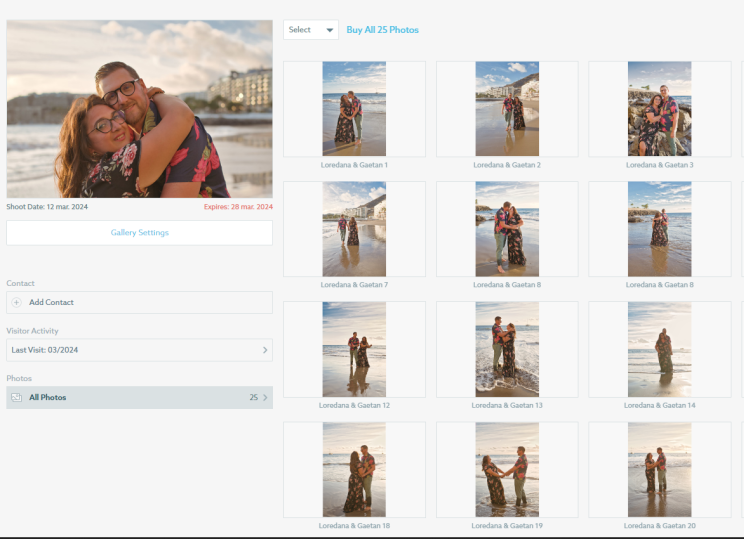Open the Loredana & Gaetan 7 thumbnail

coord(354,229)
